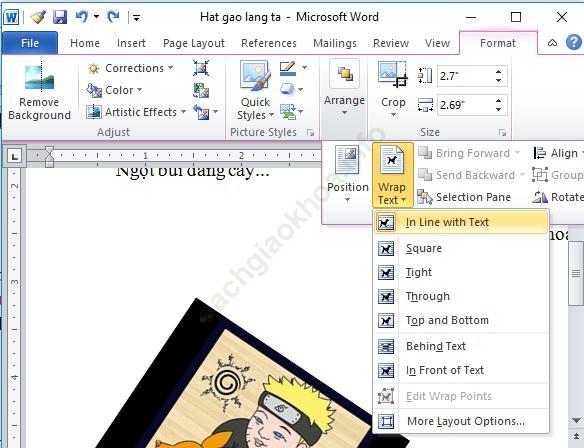Viewport: 584px width, 448px height.
Task: Open the Picture Styles dialog launcher
Action: coord(310,132)
